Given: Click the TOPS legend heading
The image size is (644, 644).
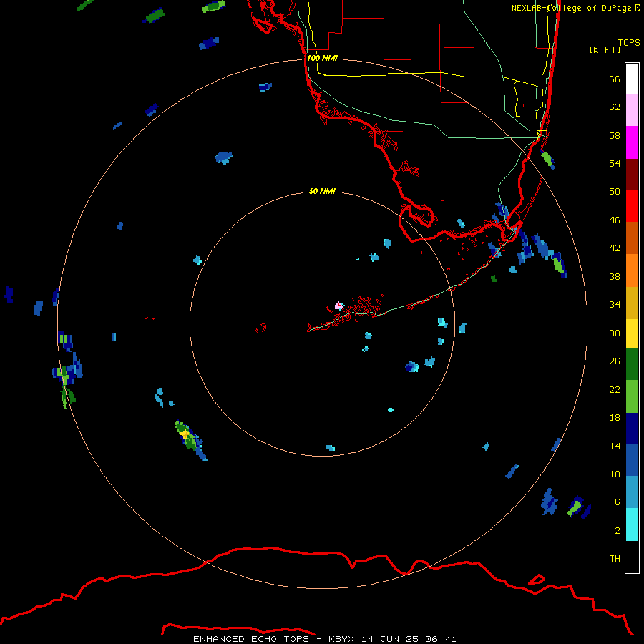Looking at the screenshot, I should point(629,42).
